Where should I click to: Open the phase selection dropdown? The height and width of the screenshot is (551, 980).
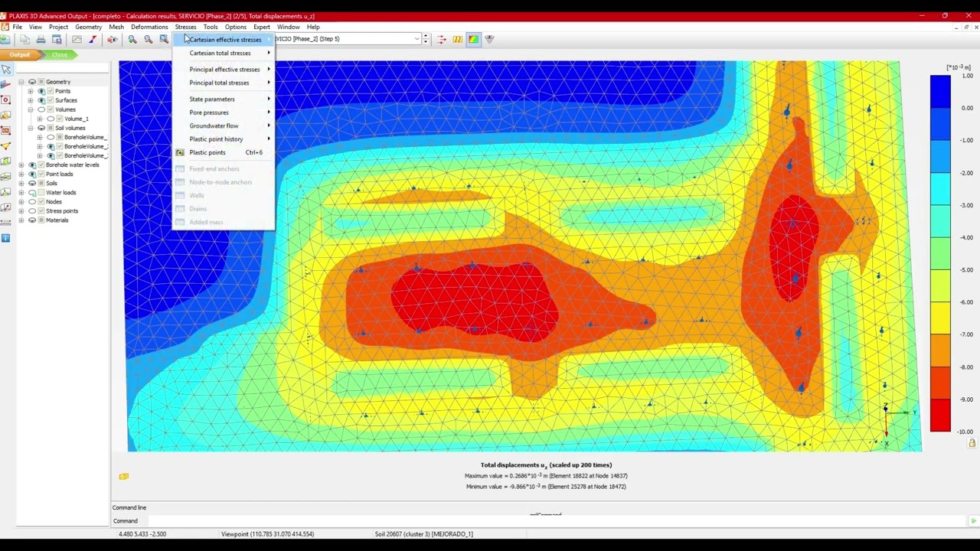point(417,39)
